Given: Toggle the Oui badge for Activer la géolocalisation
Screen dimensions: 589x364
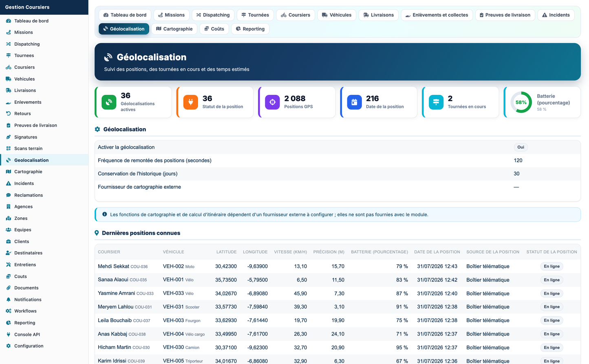Looking at the screenshot, I should tap(521, 147).
